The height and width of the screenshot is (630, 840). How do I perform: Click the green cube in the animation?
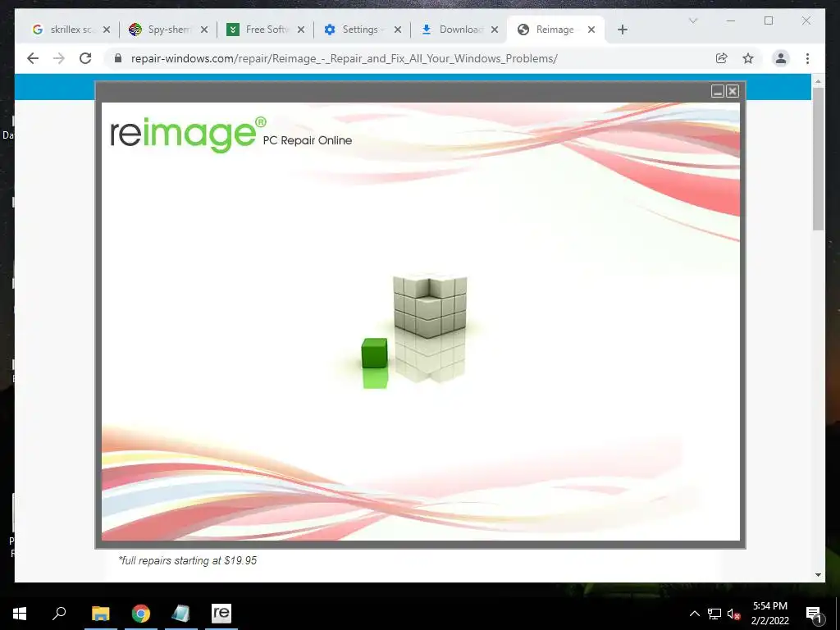[374, 353]
